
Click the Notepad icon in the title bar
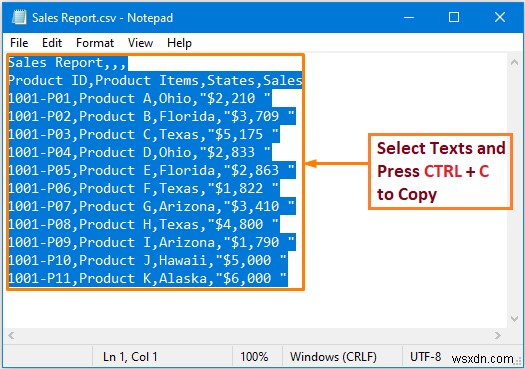coord(19,17)
